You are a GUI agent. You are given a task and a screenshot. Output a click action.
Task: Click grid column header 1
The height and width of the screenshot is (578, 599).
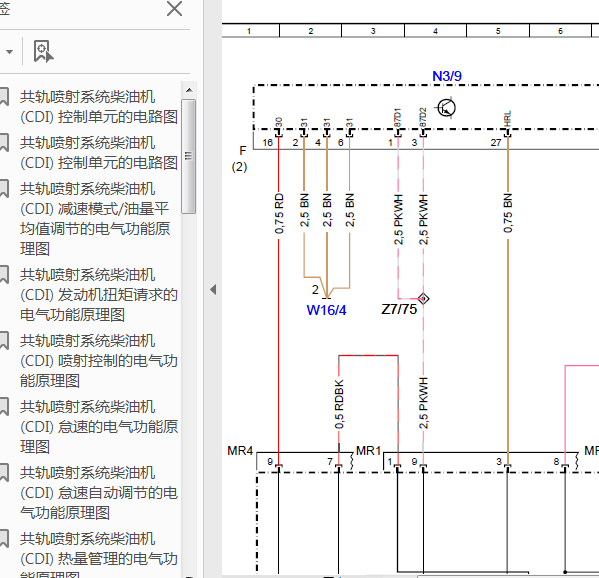[x=249, y=31]
